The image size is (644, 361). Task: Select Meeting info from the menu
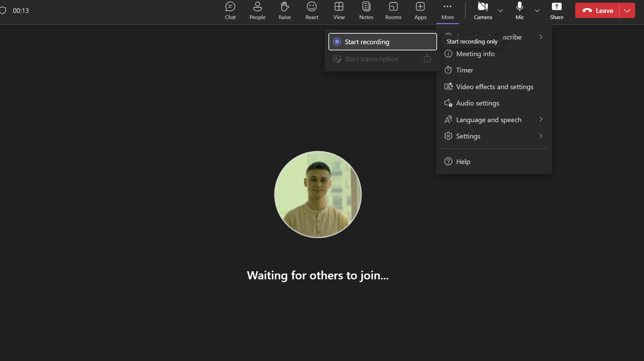coord(475,54)
